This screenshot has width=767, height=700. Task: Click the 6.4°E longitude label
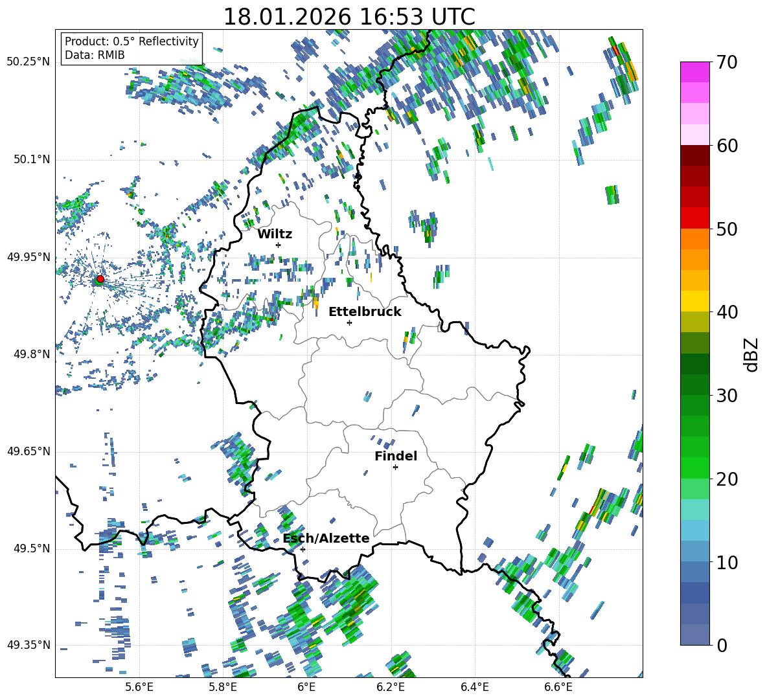tap(474, 687)
